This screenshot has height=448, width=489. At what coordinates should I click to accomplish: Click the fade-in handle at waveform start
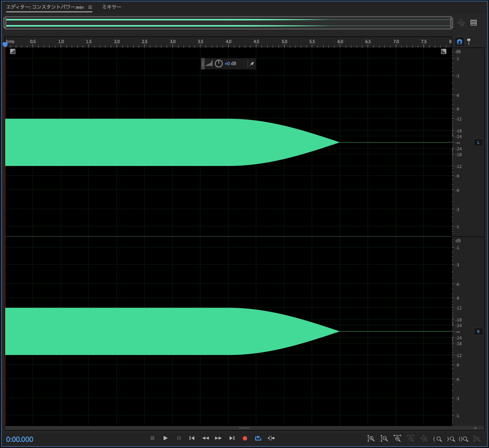(13, 51)
